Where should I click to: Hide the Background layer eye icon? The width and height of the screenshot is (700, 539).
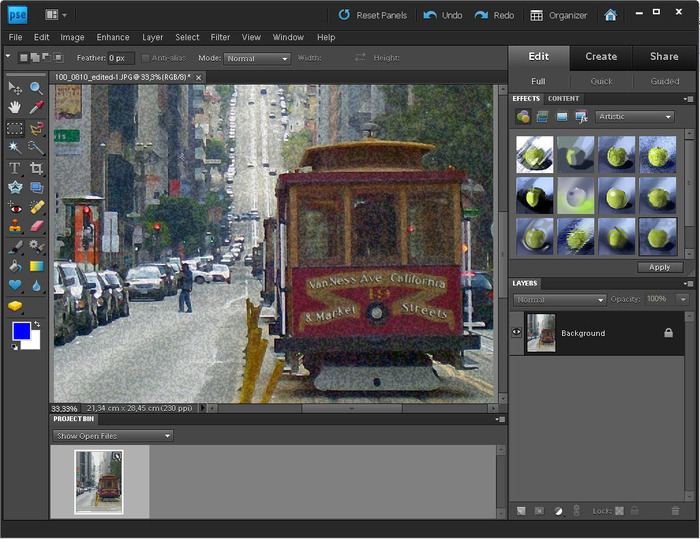click(517, 332)
